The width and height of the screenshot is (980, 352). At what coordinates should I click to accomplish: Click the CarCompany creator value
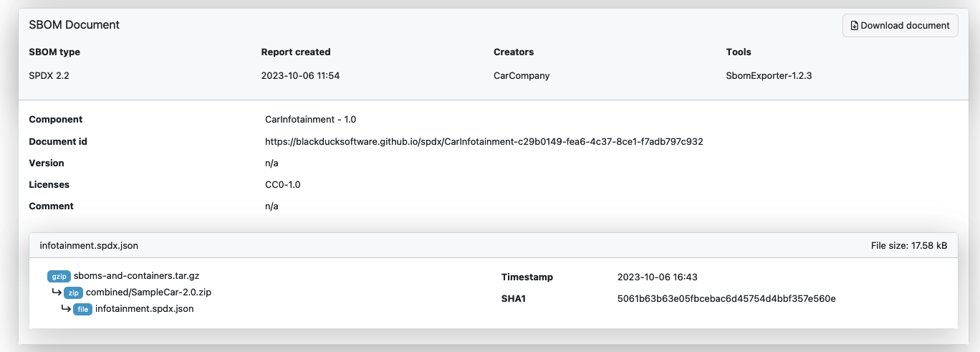[x=522, y=75]
